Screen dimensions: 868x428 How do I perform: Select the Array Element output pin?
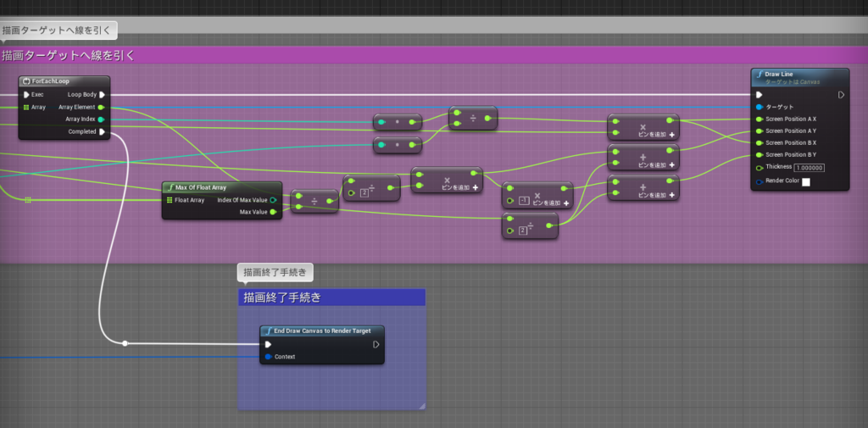click(x=101, y=107)
